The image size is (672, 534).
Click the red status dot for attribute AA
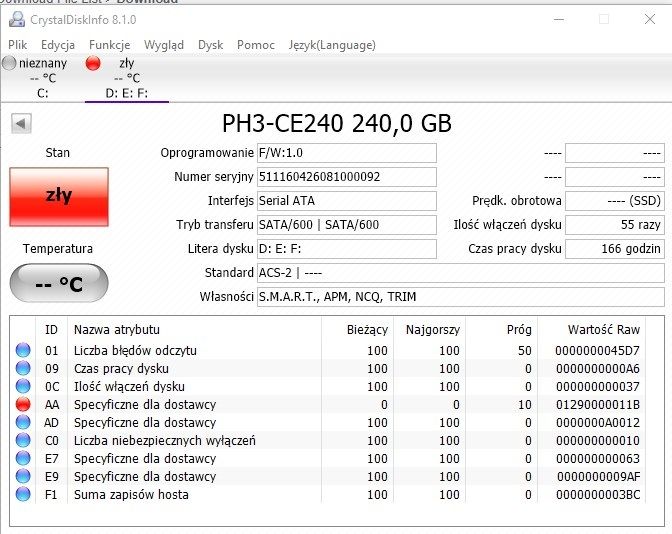(23, 404)
